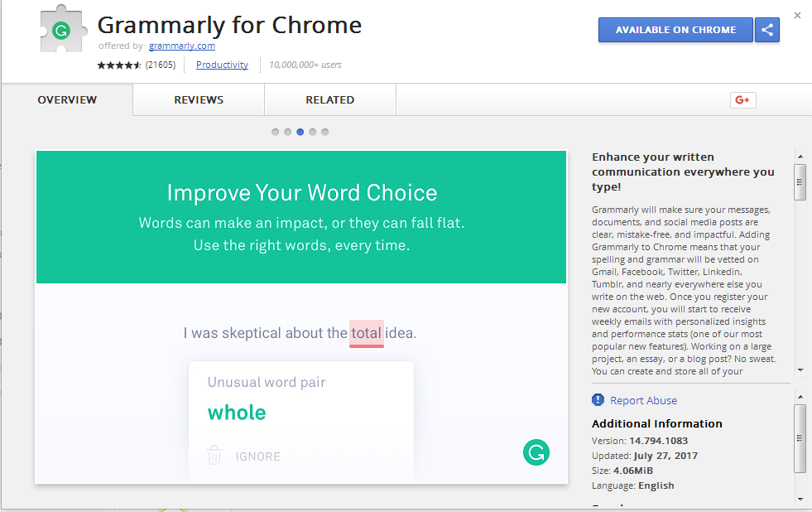Click the trash icon next to IGNORE

click(214, 455)
